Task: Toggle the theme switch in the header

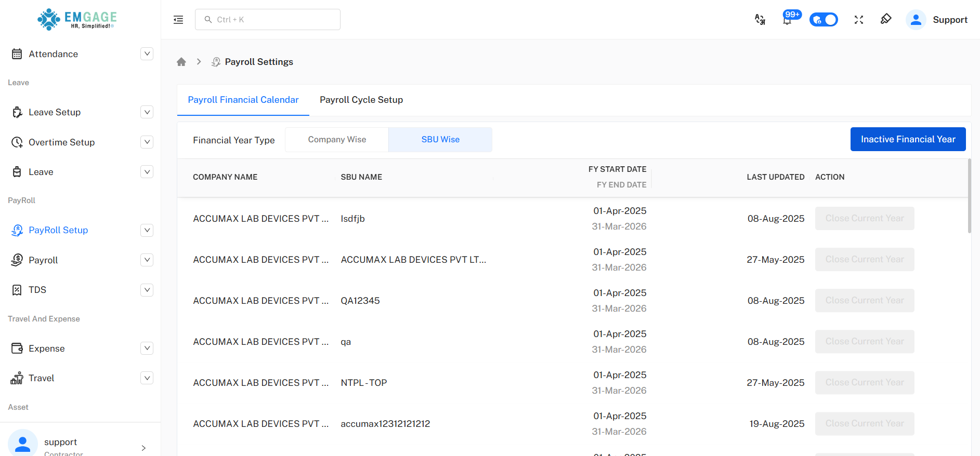Action: [824, 20]
